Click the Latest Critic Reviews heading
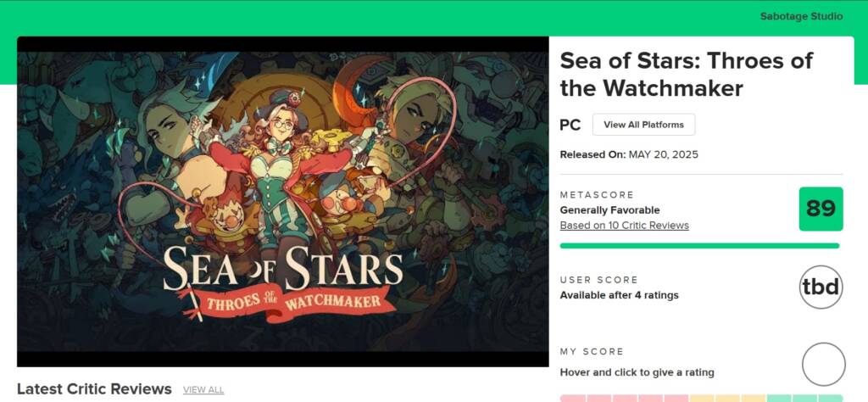This screenshot has width=868, height=402. pos(94,389)
